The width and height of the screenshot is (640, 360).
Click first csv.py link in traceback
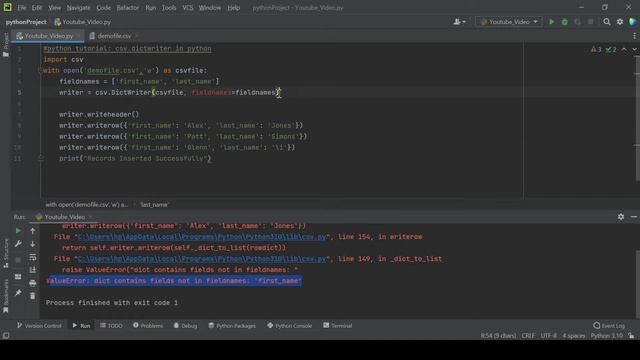coord(202,237)
